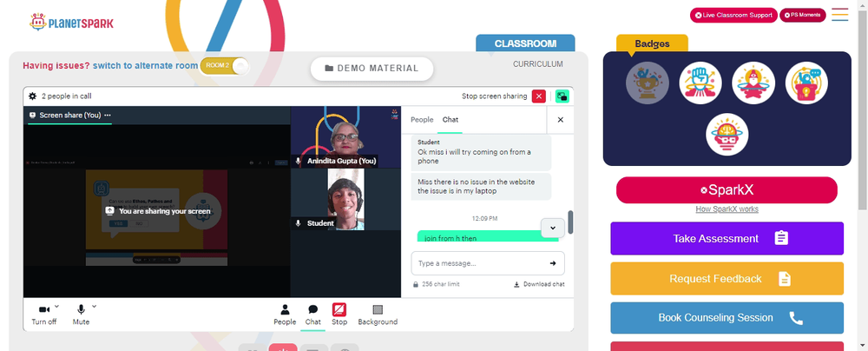Open the CURRICULUM tab
This screenshot has height=351, width=868.
pyautogui.click(x=537, y=64)
